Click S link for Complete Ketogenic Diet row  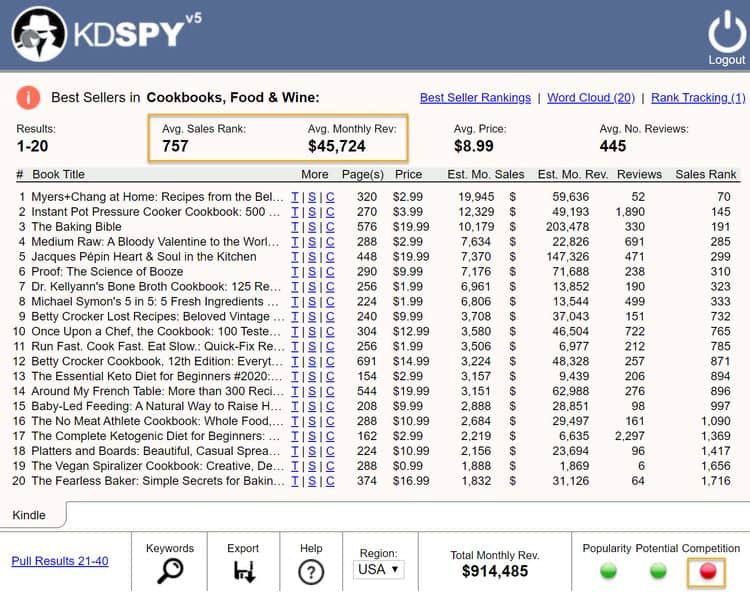click(x=312, y=436)
